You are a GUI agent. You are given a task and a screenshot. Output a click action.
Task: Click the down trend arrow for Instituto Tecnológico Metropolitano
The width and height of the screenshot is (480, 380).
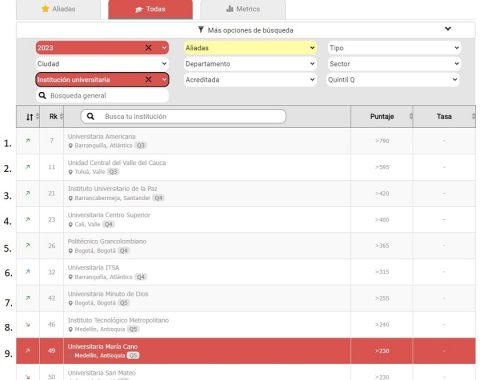click(28, 324)
